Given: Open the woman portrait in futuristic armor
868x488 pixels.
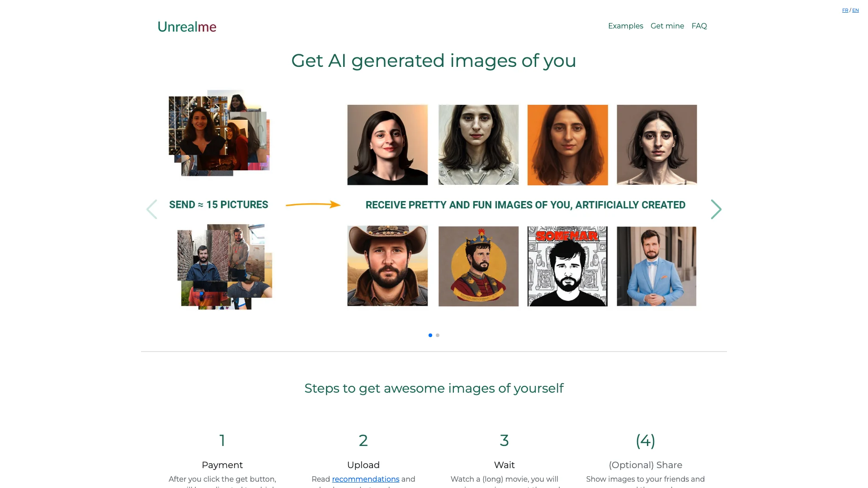Looking at the screenshot, I should pyautogui.click(x=478, y=145).
